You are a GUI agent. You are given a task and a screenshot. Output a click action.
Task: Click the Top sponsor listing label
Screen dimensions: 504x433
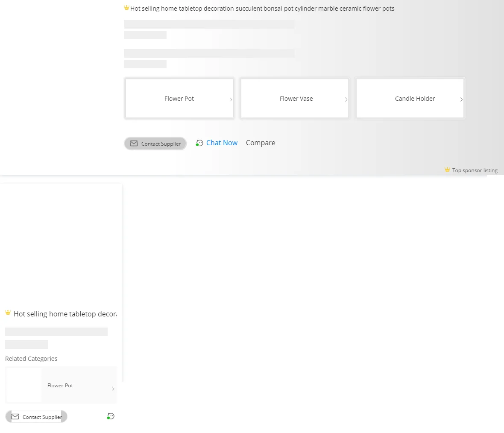tap(475, 170)
